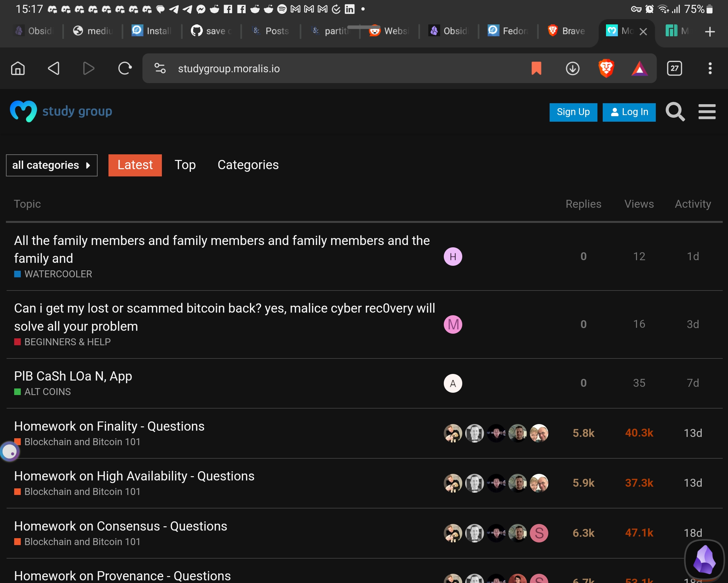Tap the browser home icon
This screenshot has width=728, height=583.
18,69
